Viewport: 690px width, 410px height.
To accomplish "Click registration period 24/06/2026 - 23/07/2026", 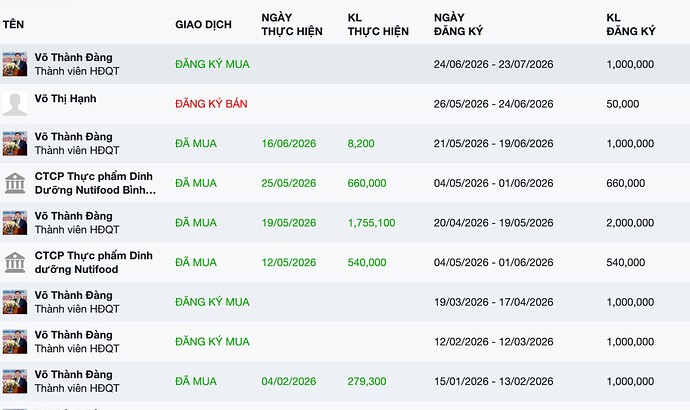I will pos(493,64).
